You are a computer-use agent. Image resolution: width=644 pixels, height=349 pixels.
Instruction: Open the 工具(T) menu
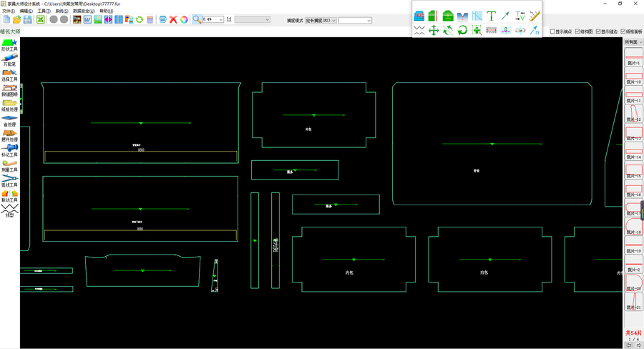point(44,11)
